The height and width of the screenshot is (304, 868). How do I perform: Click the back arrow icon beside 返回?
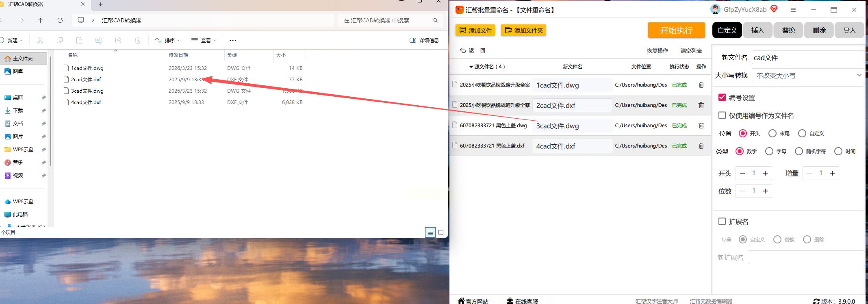tap(463, 50)
